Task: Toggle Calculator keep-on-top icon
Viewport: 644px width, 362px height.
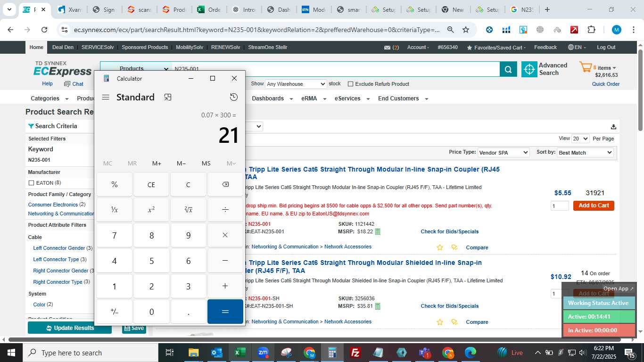Action: click(x=168, y=97)
